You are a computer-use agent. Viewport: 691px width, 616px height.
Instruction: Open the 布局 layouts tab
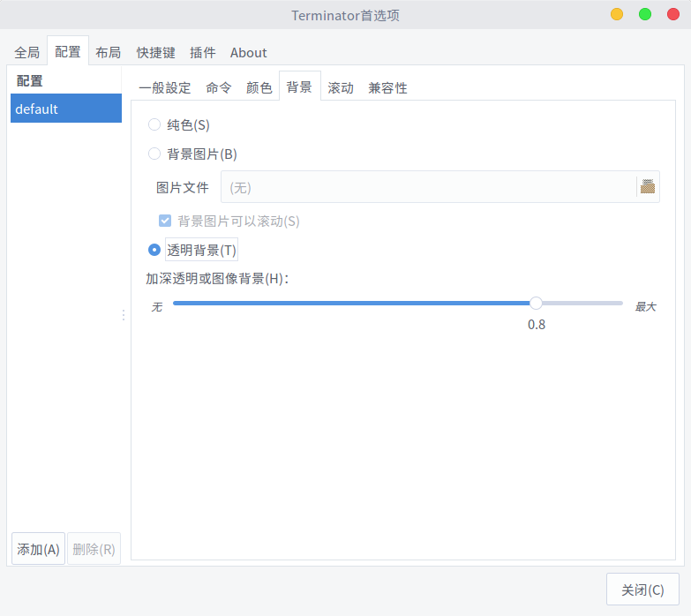click(109, 52)
